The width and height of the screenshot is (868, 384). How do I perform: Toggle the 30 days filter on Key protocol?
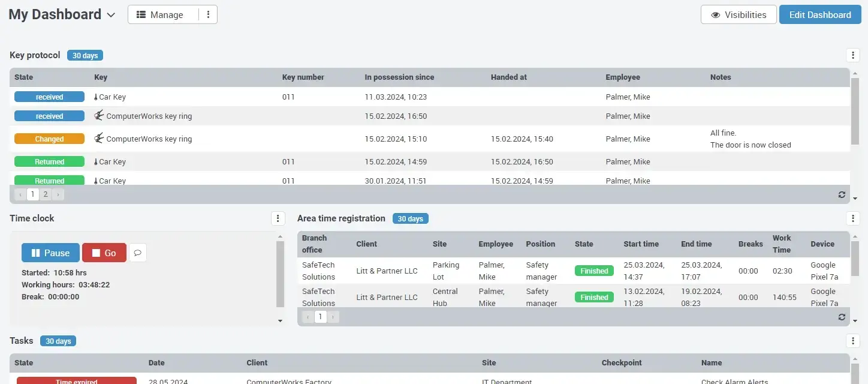(x=85, y=55)
